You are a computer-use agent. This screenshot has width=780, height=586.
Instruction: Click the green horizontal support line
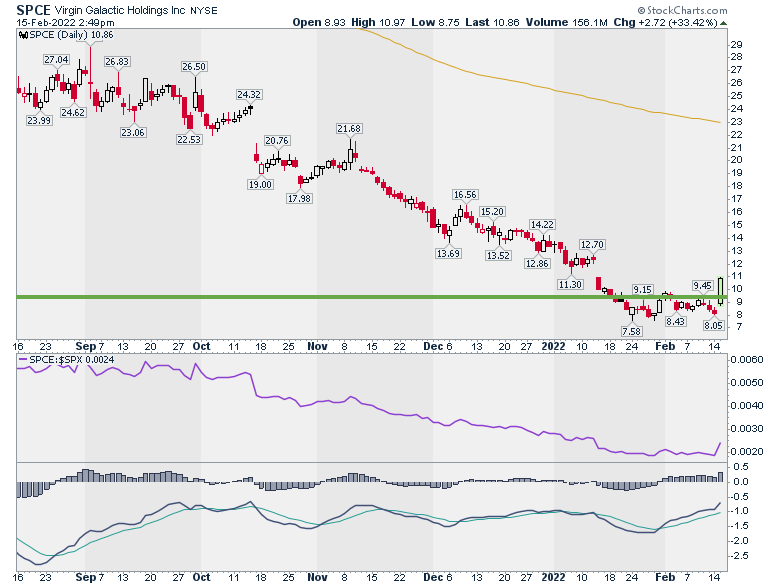pos(372,297)
